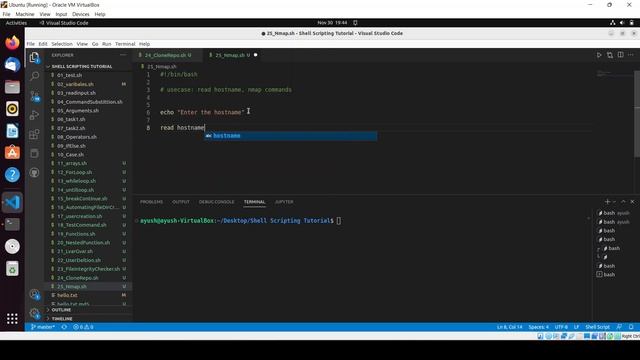
Task: Switch to the OUTPUT panel tab
Action: (181, 202)
